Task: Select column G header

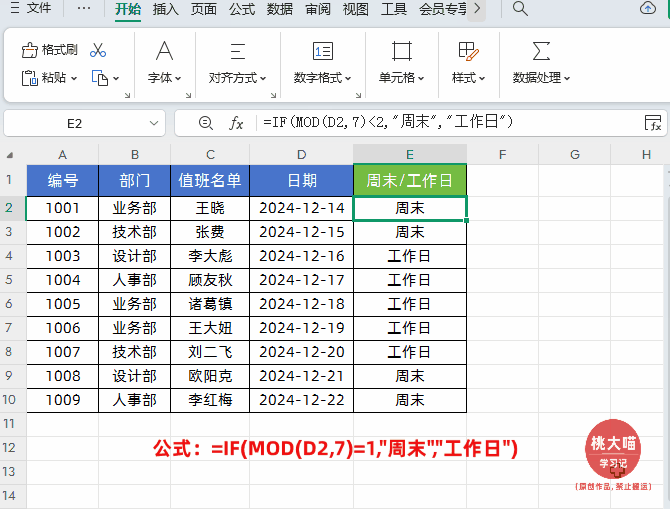Action: click(x=575, y=155)
